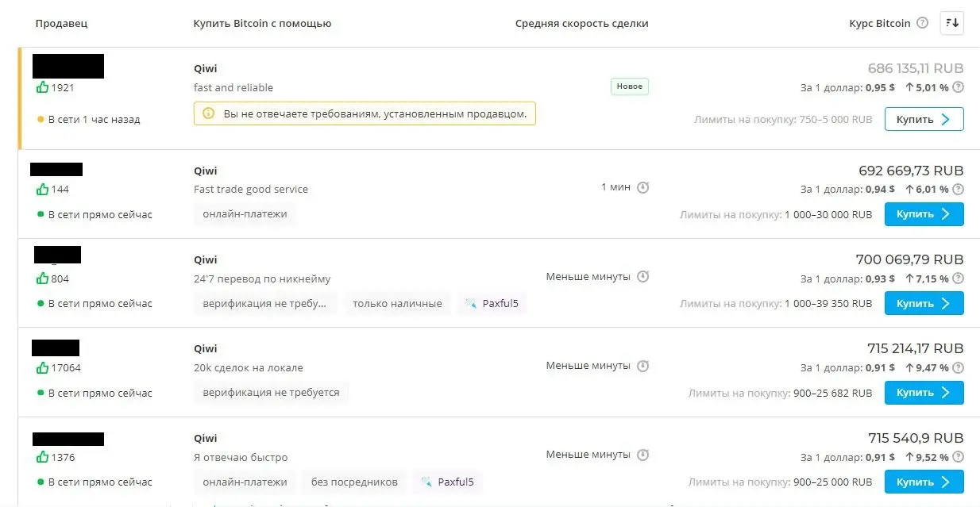
Task: Click Купить for the 715 540,9 RUB offer
Action: tap(924, 482)
